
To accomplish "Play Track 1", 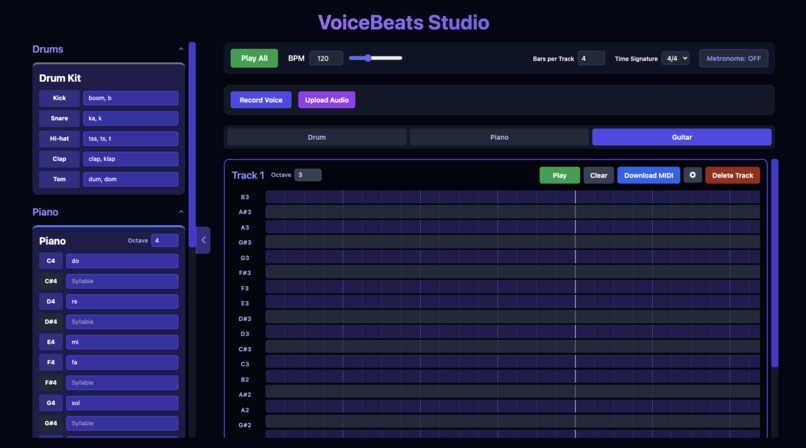I will 559,175.
